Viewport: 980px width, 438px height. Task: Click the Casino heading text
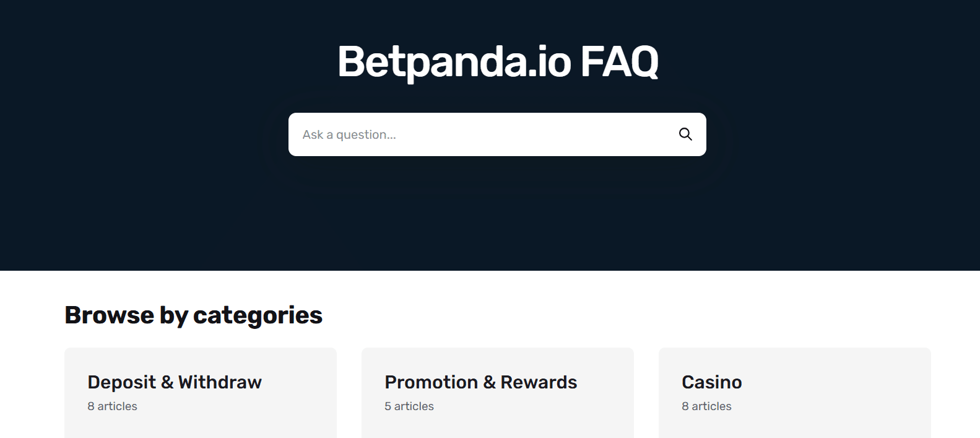pos(711,382)
